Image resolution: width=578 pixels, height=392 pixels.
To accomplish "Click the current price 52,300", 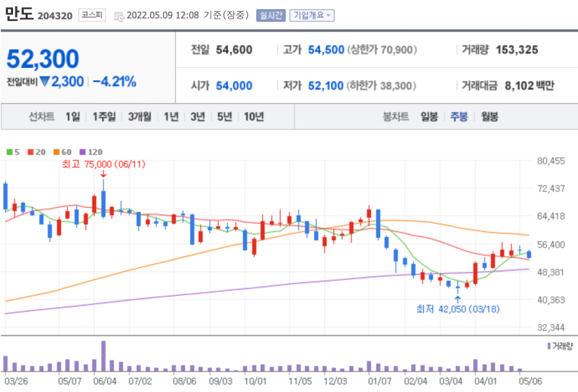I will pyautogui.click(x=43, y=59).
